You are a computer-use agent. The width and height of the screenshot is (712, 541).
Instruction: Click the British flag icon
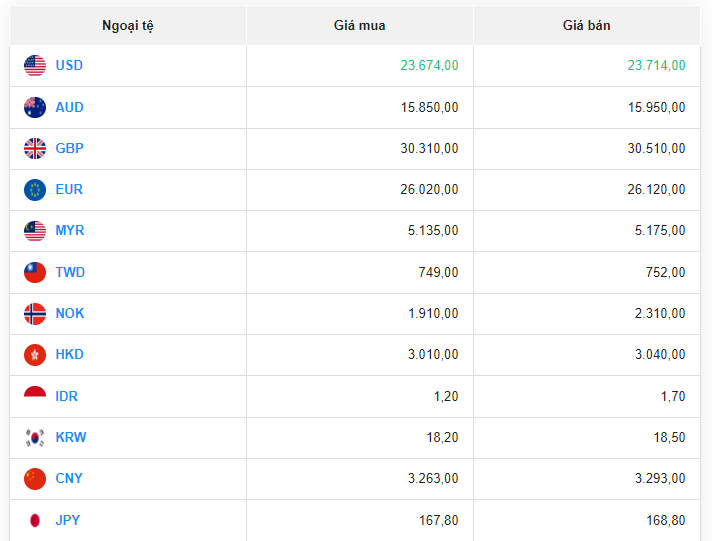pyautogui.click(x=35, y=149)
